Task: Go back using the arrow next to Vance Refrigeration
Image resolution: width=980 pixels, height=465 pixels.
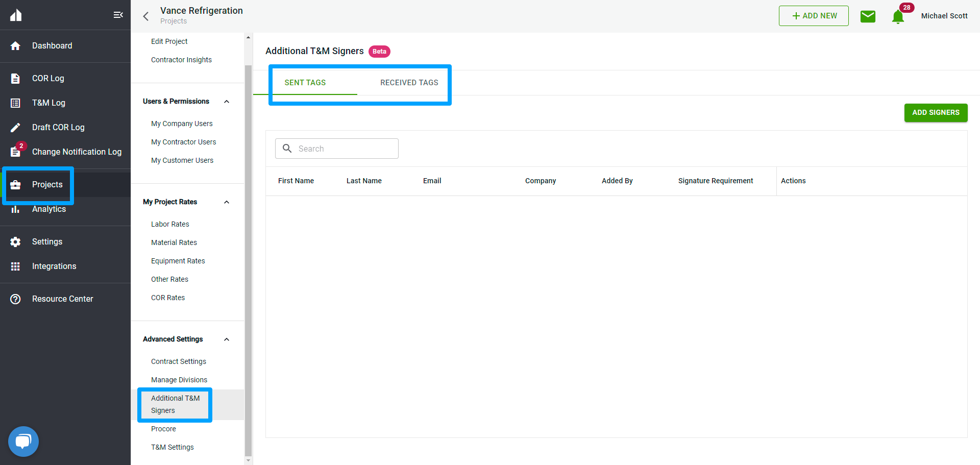Action: click(x=145, y=16)
